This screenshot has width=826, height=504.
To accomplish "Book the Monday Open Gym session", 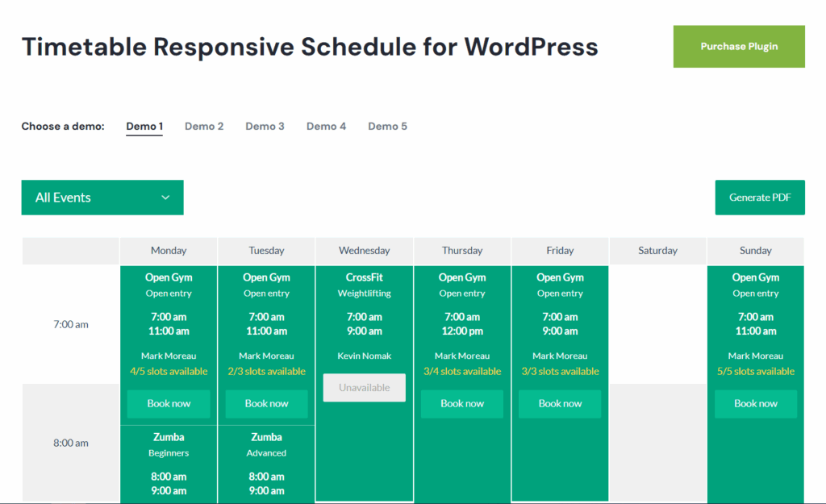I will [168, 404].
